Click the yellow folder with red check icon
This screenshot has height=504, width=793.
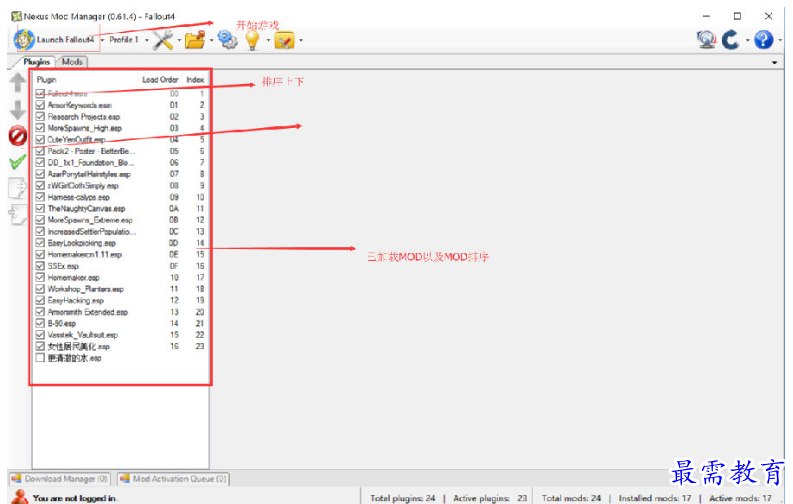(284, 40)
